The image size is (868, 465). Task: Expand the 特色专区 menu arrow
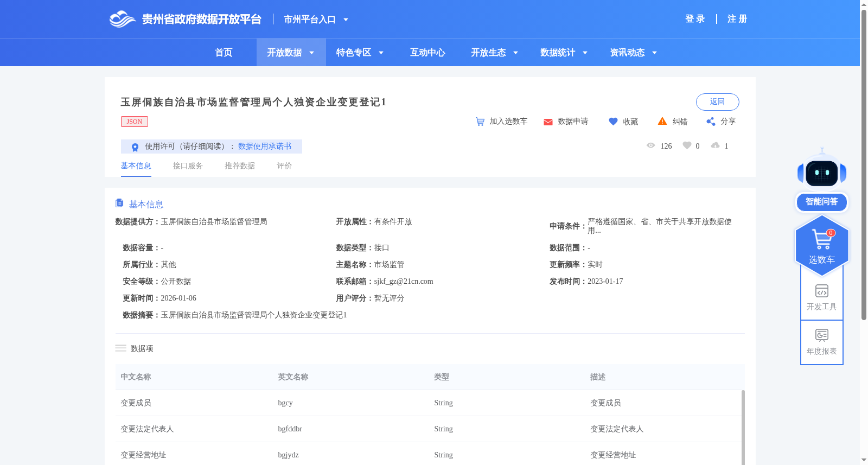(x=381, y=53)
